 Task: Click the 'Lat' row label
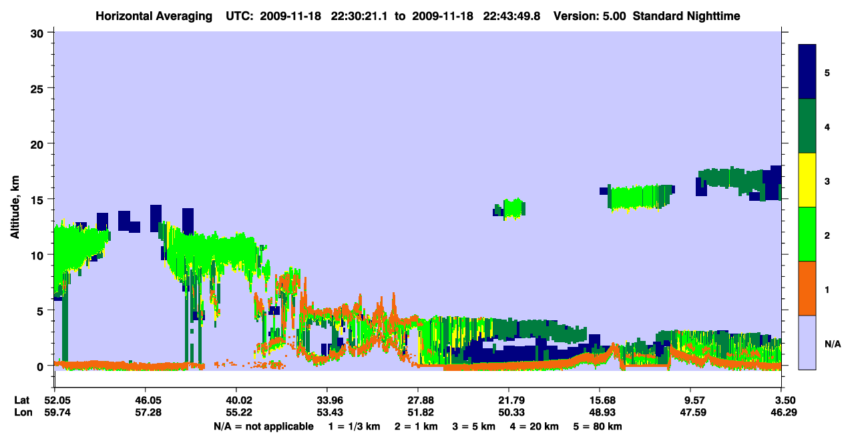[x=22, y=400]
